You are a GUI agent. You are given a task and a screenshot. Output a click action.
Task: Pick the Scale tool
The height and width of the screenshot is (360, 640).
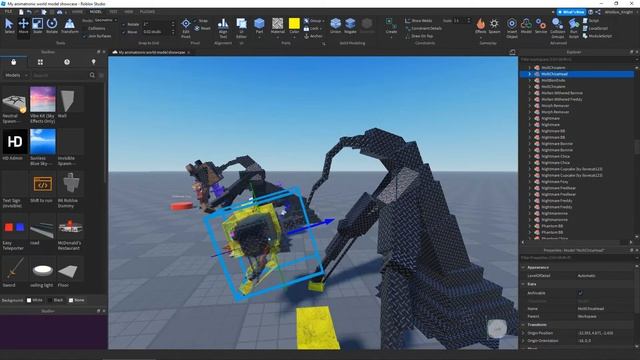click(38, 26)
